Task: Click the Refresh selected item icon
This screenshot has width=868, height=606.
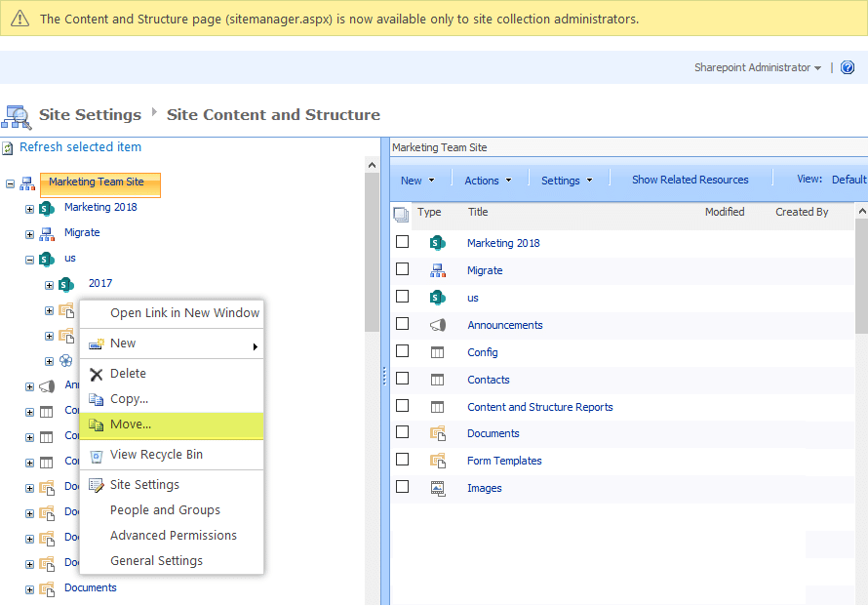Action: pyautogui.click(x=8, y=148)
